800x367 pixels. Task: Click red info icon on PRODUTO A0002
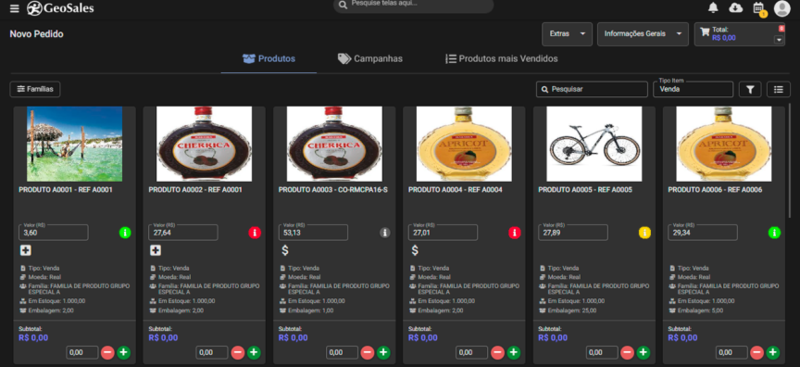click(255, 233)
